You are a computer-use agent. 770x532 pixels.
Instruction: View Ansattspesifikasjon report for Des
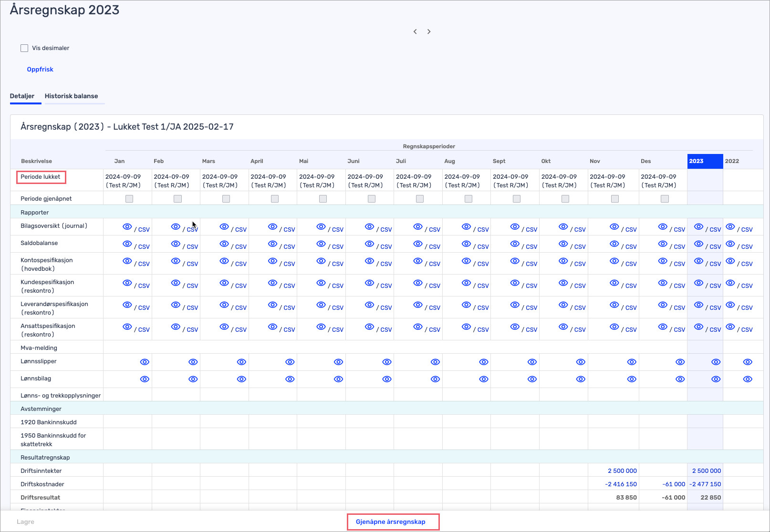pyautogui.click(x=663, y=327)
